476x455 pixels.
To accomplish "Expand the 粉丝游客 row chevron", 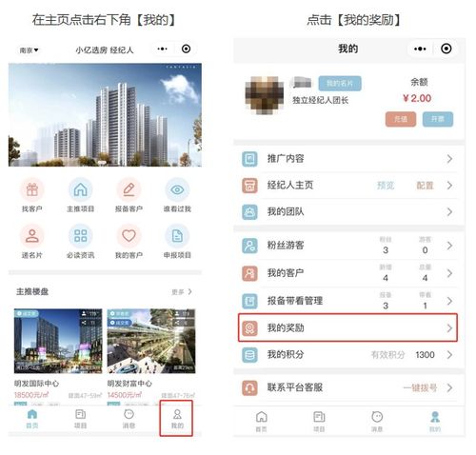I will (x=449, y=246).
